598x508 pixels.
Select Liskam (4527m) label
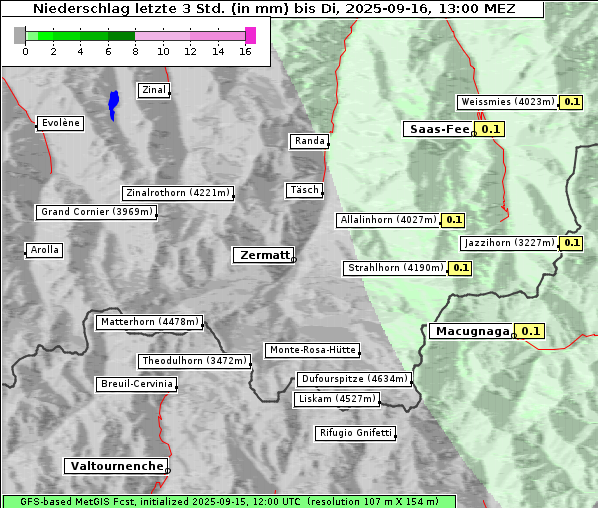point(337,399)
